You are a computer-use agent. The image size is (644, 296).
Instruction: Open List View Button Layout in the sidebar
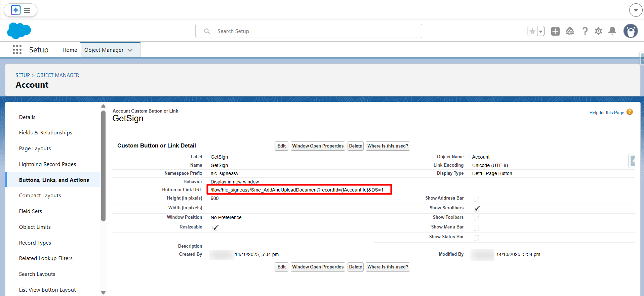click(47, 290)
